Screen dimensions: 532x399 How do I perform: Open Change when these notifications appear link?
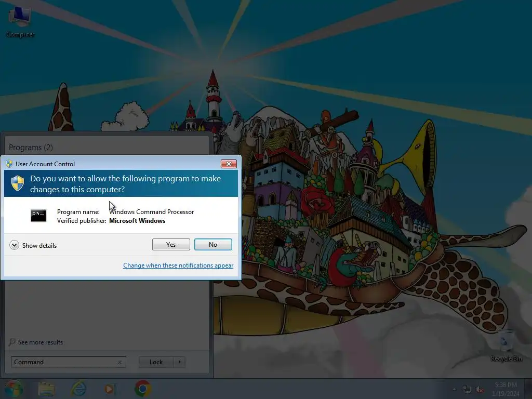tap(178, 265)
